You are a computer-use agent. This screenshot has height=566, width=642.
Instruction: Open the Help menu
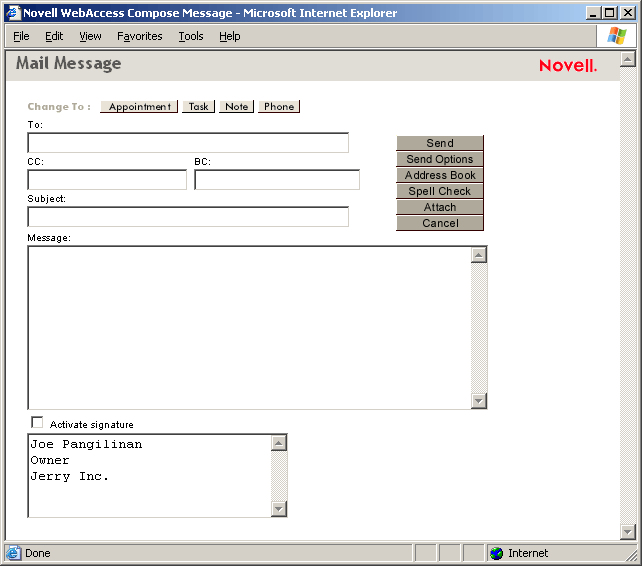coord(229,36)
